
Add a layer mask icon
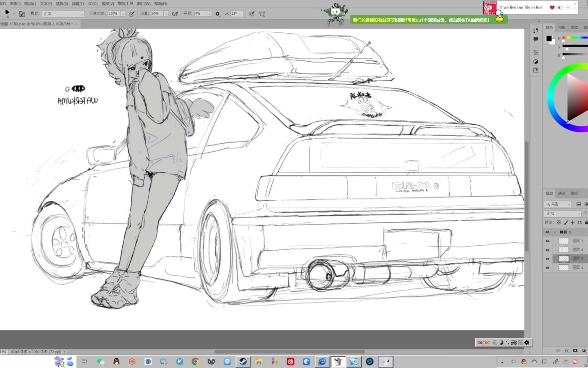click(x=575, y=351)
